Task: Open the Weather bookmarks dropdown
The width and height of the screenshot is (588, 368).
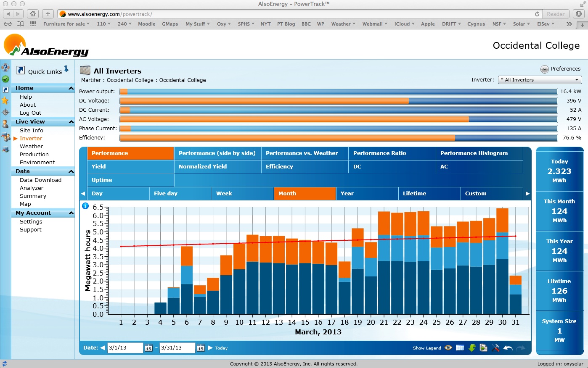Action: tap(343, 24)
